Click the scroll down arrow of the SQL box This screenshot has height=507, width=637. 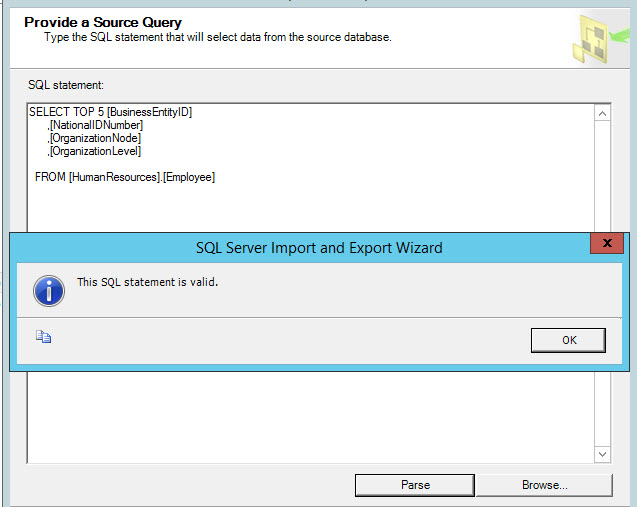coord(602,454)
